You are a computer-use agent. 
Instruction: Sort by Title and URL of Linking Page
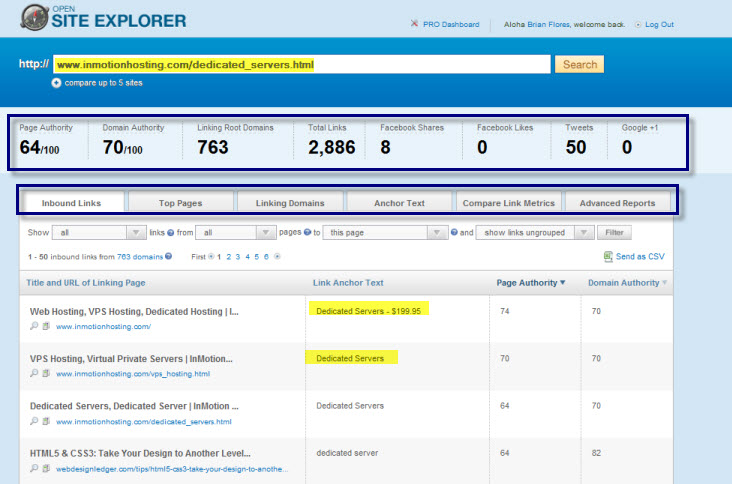point(86,283)
